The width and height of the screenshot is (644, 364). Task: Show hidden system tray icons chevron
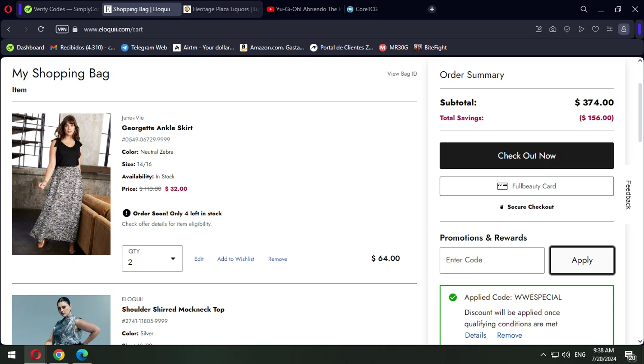543,355
